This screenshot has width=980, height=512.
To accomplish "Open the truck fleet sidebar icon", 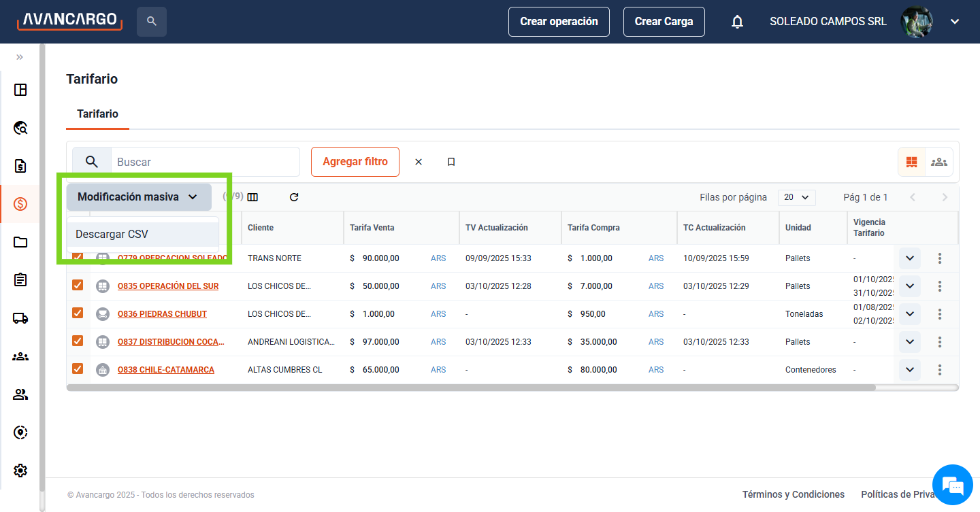I will click(20, 318).
